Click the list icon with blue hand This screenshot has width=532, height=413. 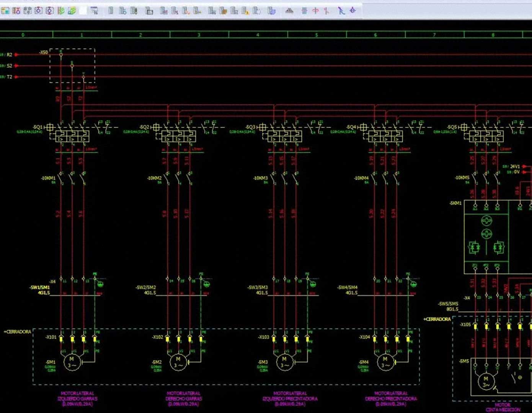[272, 11]
